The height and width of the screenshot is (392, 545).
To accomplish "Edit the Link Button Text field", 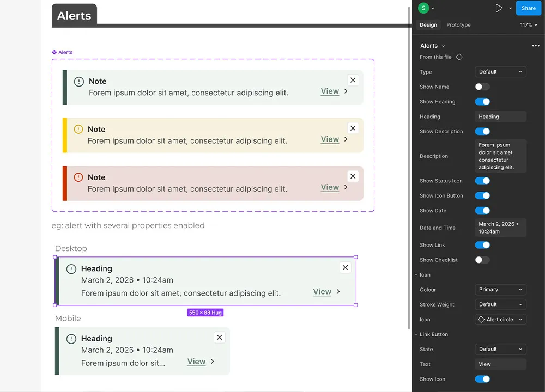I will pyautogui.click(x=500, y=364).
